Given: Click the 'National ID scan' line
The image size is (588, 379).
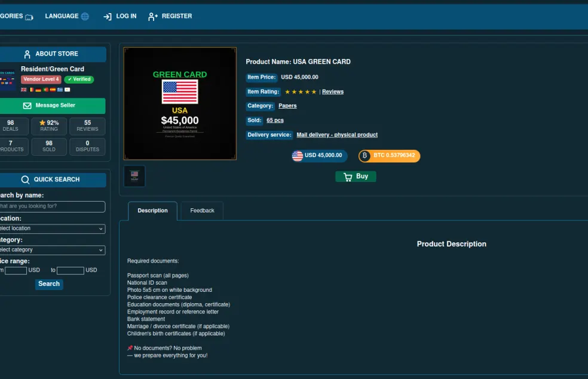Looking at the screenshot, I should tap(147, 283).
